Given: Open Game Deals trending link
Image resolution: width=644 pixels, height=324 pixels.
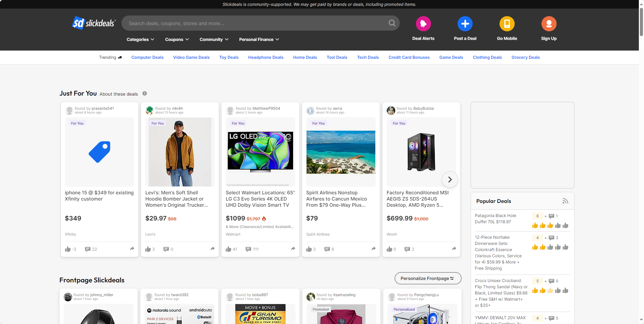Looking at the screenshot, I should 451,57.
